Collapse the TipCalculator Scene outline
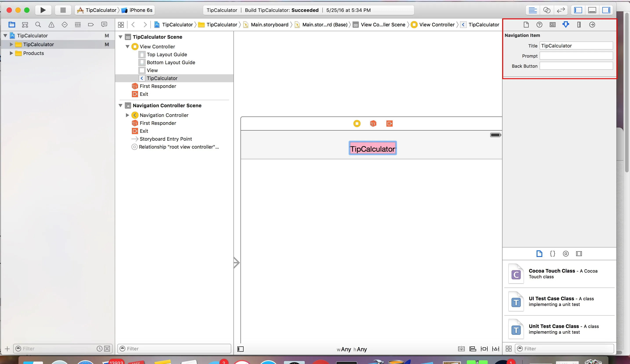 (120, 37)
